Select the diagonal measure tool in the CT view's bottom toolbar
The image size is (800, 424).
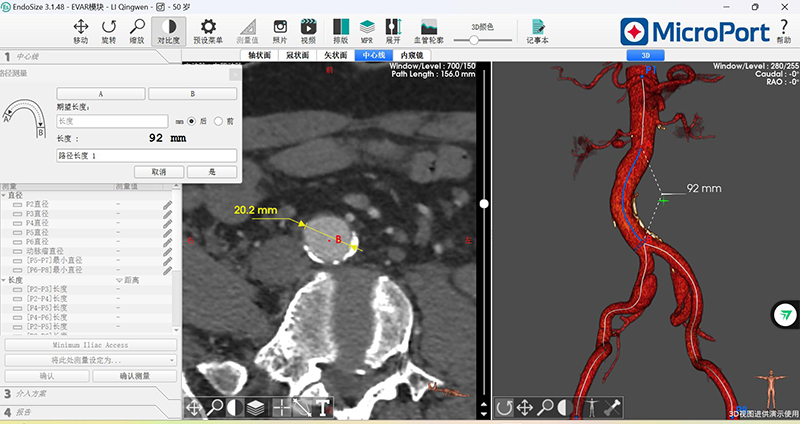pyautogui.click(x=302, y=408)
